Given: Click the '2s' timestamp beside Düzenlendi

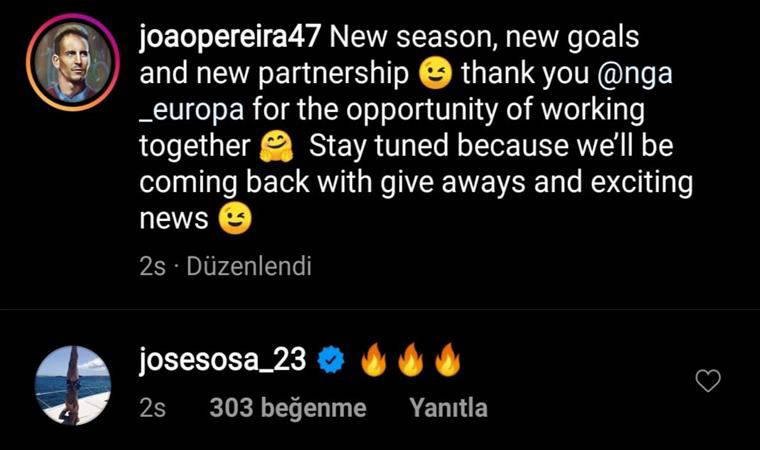Looking at the screenshot, I should click(153, 266).
